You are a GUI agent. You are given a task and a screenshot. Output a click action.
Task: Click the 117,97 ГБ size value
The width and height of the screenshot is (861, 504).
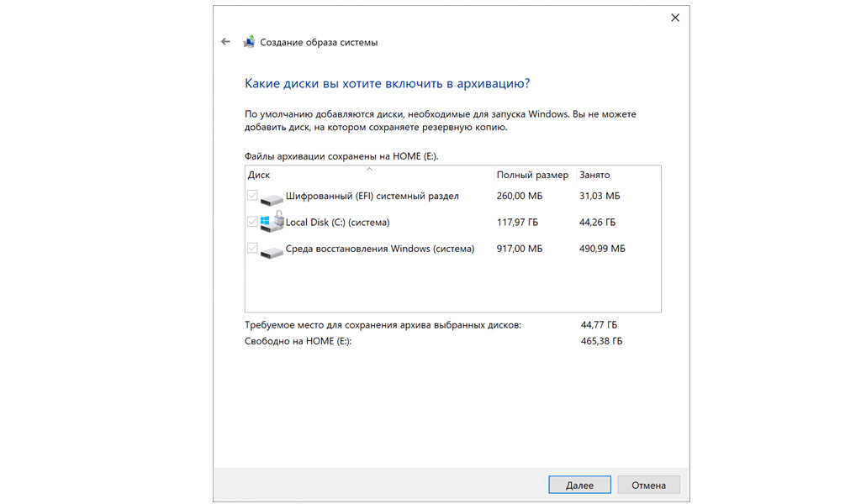point(517,222)
